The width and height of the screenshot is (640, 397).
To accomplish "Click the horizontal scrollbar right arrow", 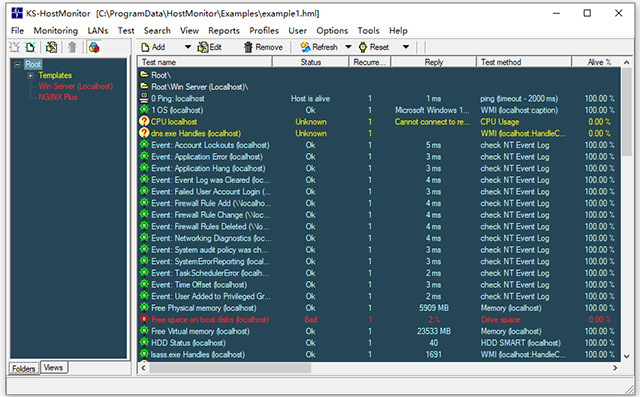I will pyautogui.click(x=615, y=368).
